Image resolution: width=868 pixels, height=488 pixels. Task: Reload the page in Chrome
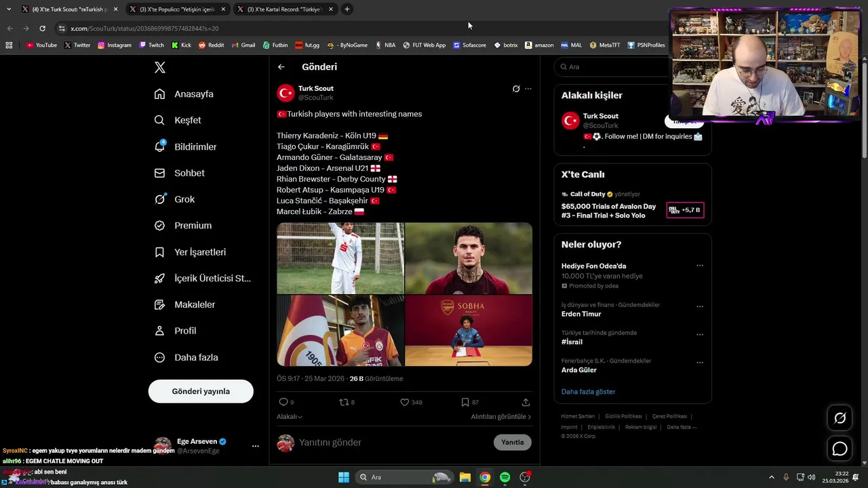pyautogui.click(x=42, y=28)
